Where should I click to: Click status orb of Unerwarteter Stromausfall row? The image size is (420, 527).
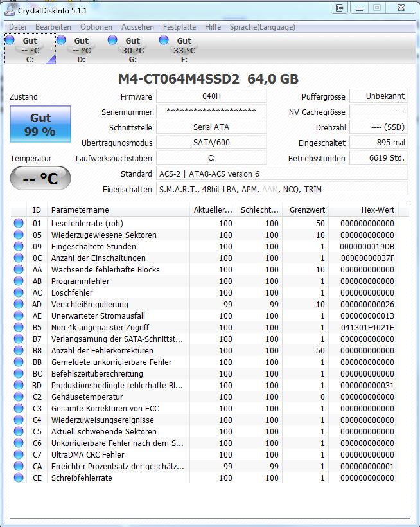[19, 316]
